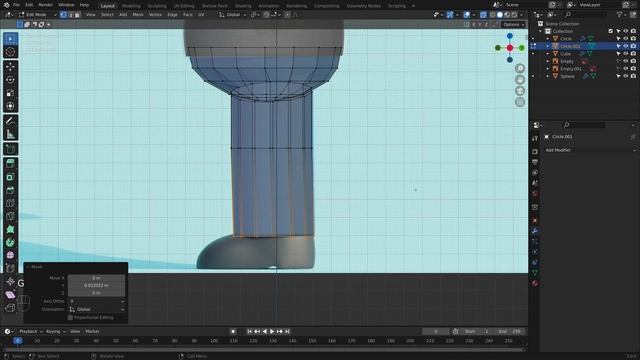Screen dimensions: 640x360
Task: Enable vertex select mode
Action: (x=63, y=15)
